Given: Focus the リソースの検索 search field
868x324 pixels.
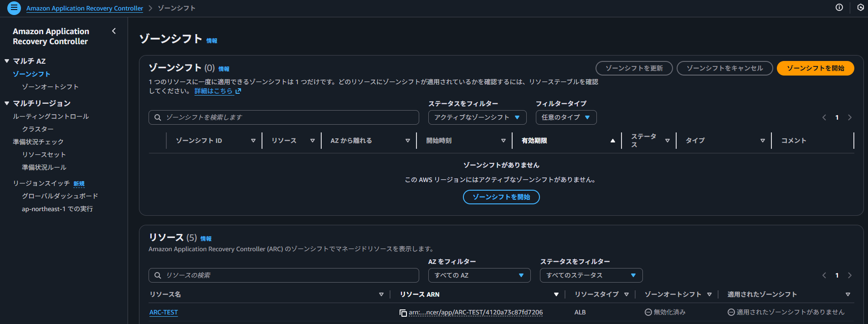Looking at the screenshot, I should [x=284, y=275].
